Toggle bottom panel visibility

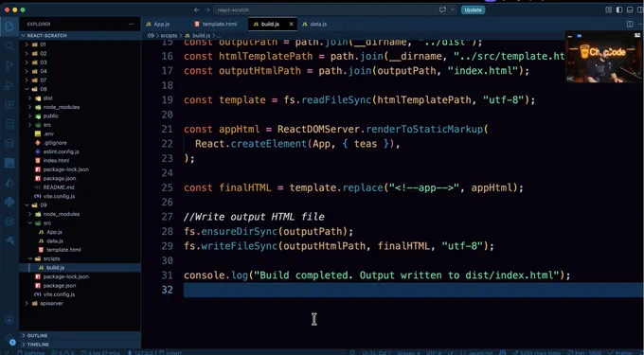(x=630, y=9)
